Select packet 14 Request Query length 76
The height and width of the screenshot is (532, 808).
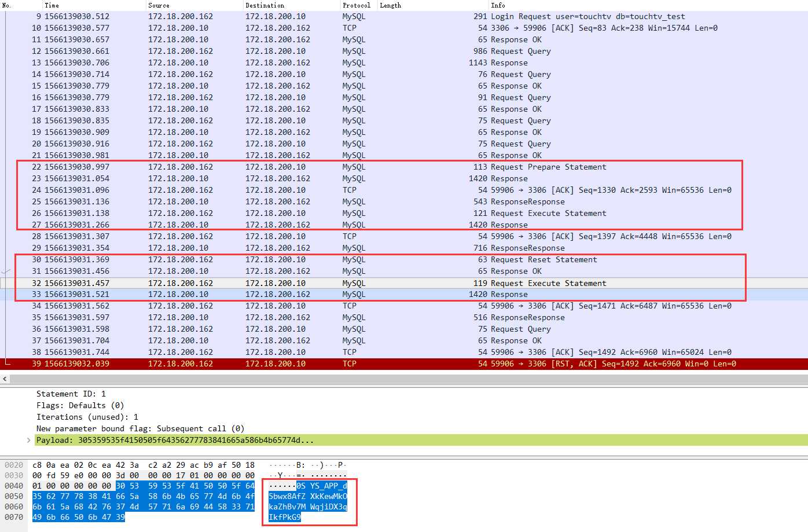coord(404,74)
